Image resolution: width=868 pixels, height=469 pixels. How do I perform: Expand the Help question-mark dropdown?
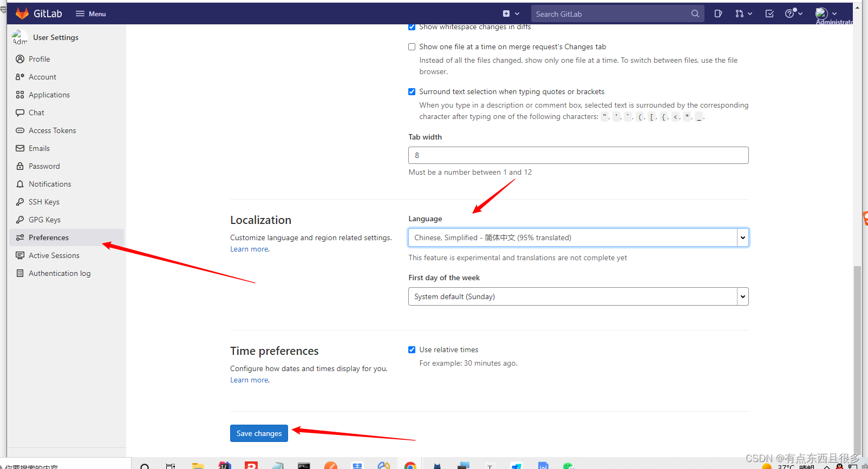point(793,14)
